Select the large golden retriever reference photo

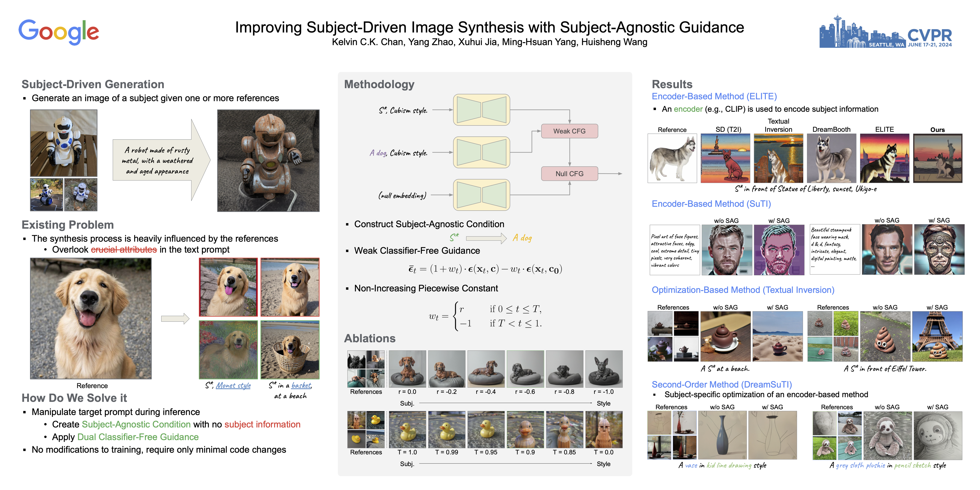click(x=91, y=318)
